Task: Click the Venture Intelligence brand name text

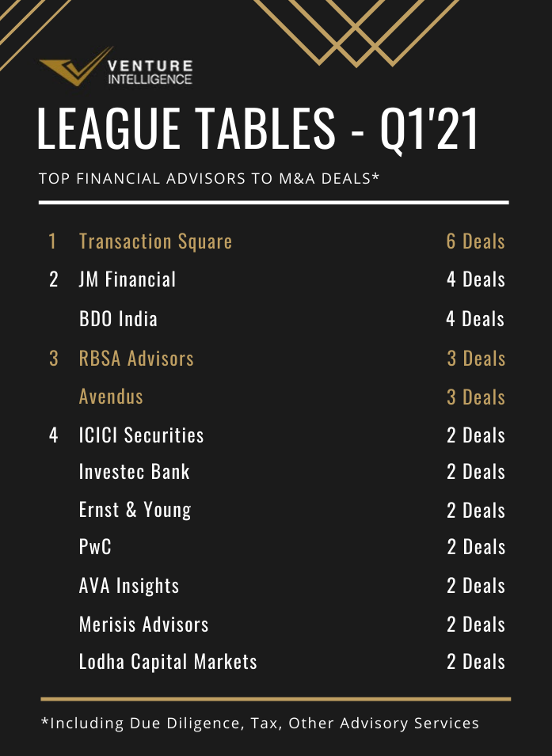Action: pos(150,73)
